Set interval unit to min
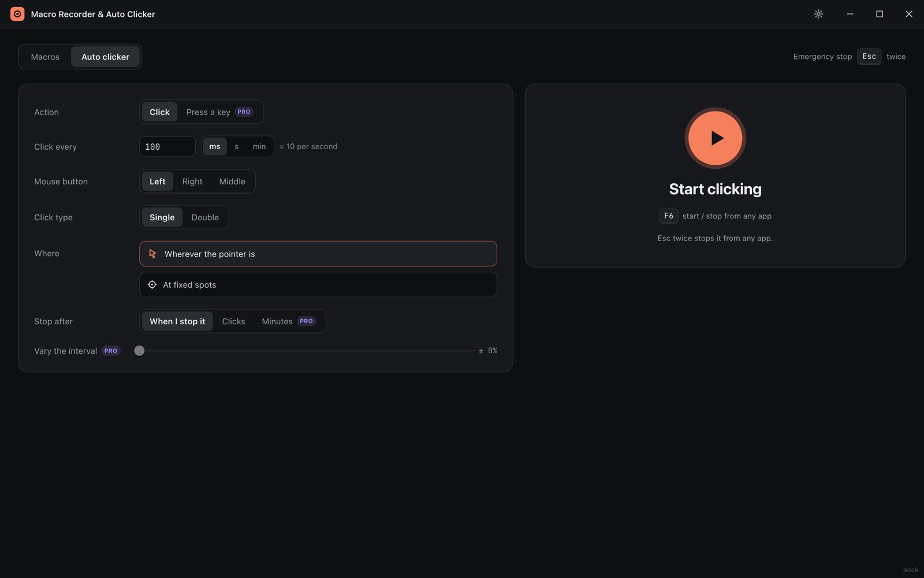This screenshot has width=924, height=578. tap(259, 147)
